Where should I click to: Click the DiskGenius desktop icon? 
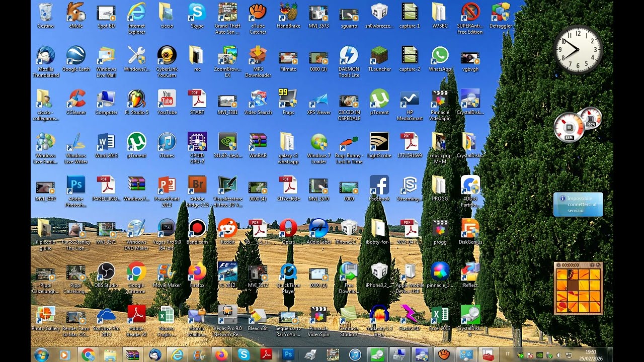click(470, 231)
